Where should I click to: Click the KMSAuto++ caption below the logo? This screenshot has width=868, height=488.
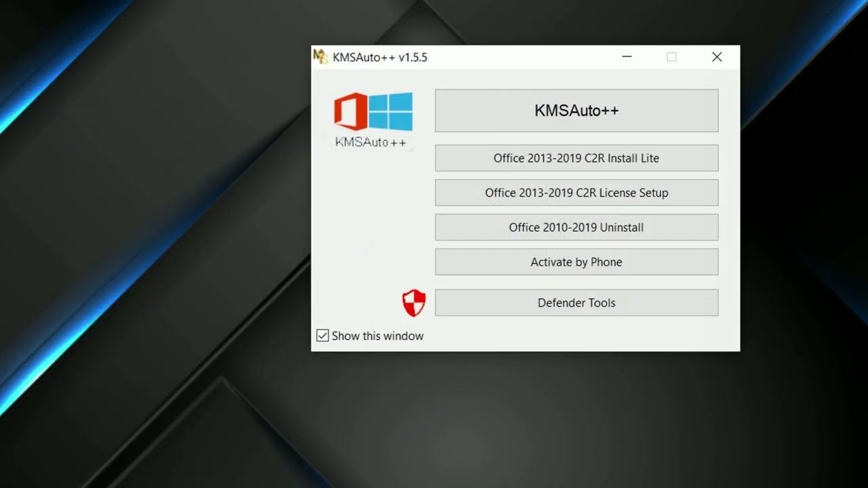coord(371,142)
